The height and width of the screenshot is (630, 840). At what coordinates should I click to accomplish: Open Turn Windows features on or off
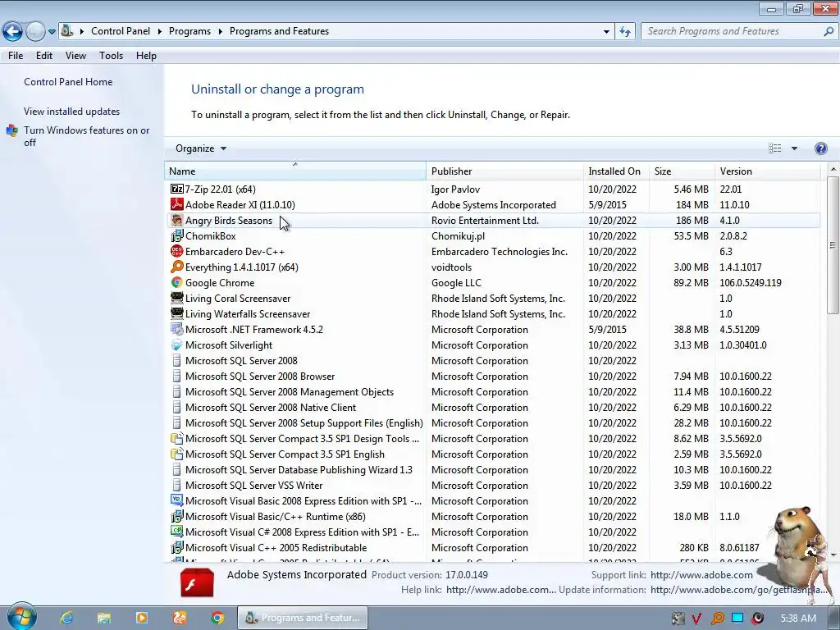pyautogui.click(x=86, y=136)
